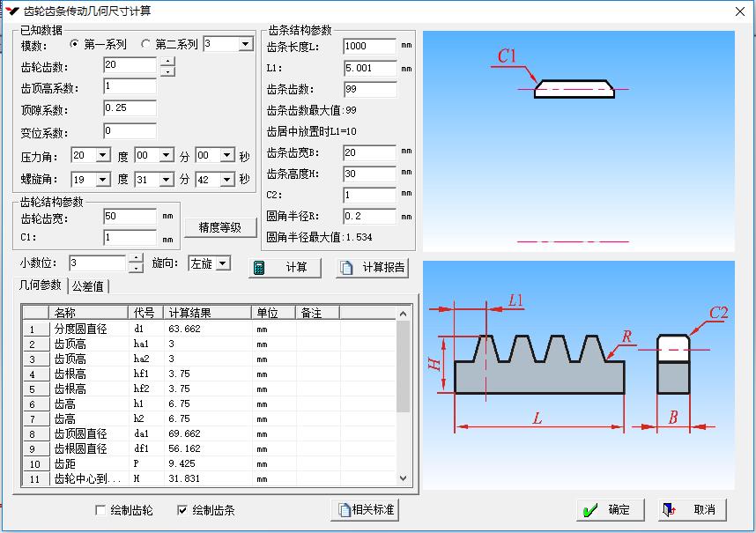The width and height of the screenshot is (756, 533).
Task: Expand the 压力角 degrees dropdown
Action: point(103,156)
